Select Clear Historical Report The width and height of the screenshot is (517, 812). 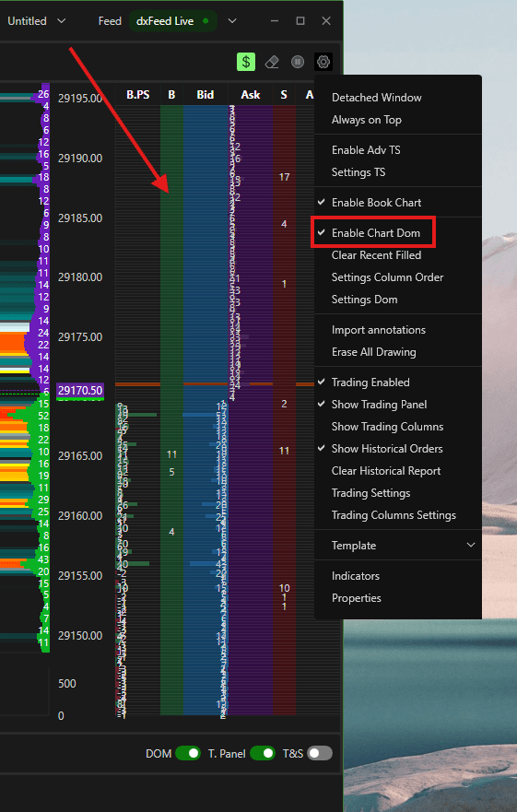[x=398, y=471]
